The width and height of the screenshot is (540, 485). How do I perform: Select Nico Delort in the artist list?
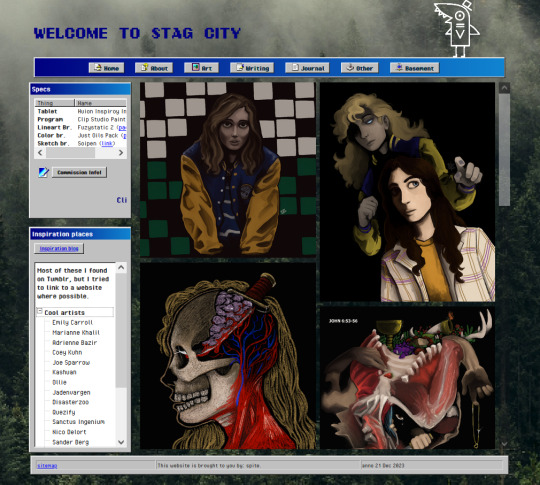tap(69, 432)
